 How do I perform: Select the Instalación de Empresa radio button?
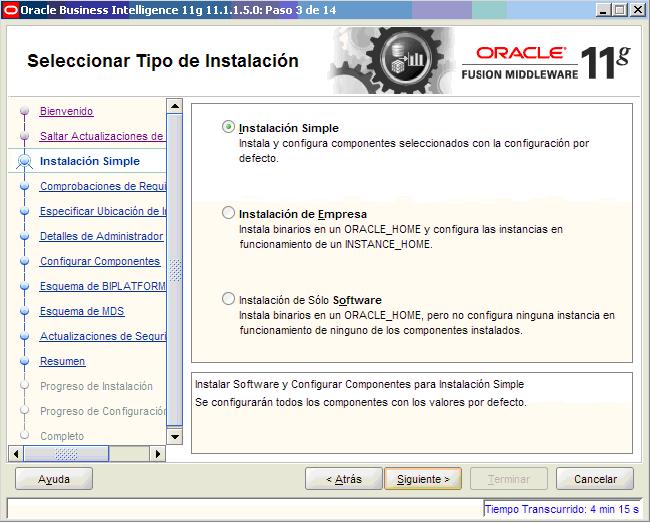click(x=228, y=213)
